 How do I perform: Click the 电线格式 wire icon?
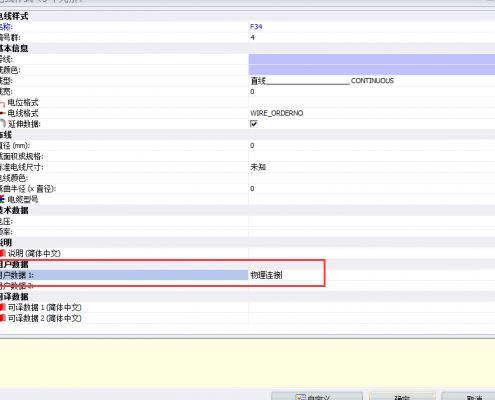pyautogui.click(x=2, y=114)
